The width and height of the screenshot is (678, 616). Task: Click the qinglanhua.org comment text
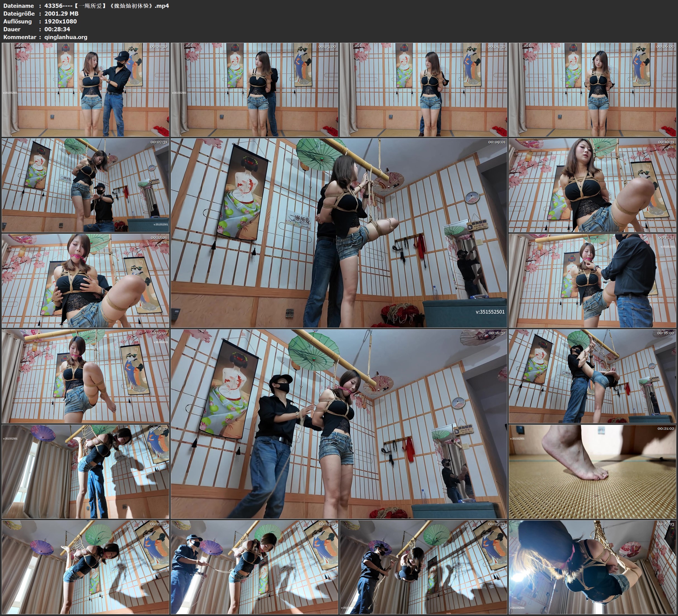(x=66, y=37)
